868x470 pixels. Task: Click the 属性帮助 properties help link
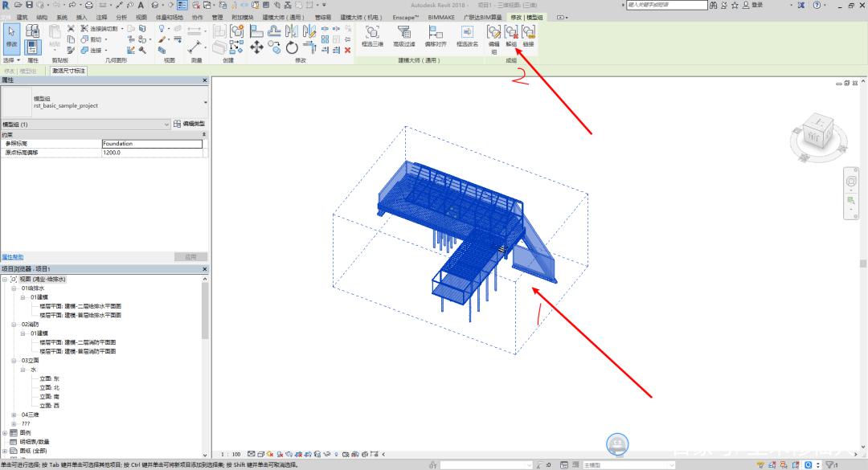13,257
